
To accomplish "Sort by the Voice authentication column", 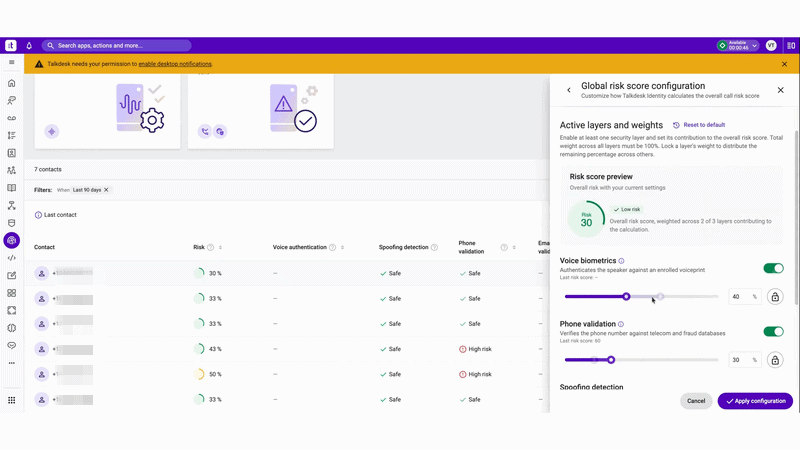I will pos(342,247).
